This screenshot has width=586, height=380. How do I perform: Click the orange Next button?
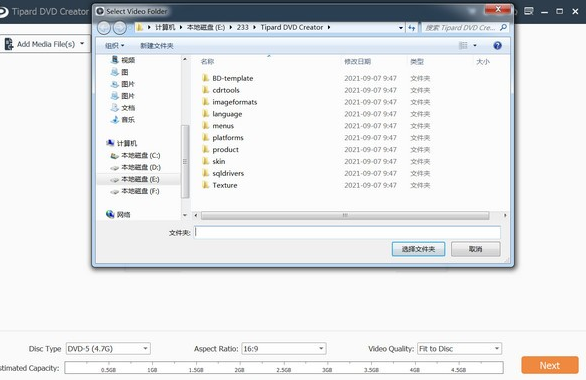point(550,365)
